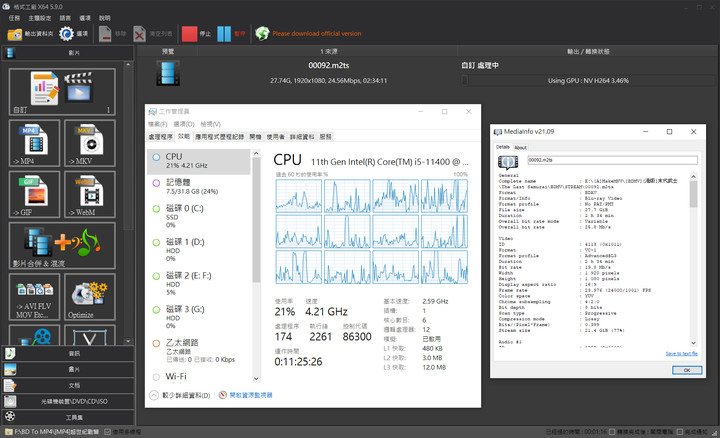Viewport: 720px width, 438px height.
Task: Expand the 工具集 toolset category
Action: tap(68, 417)
